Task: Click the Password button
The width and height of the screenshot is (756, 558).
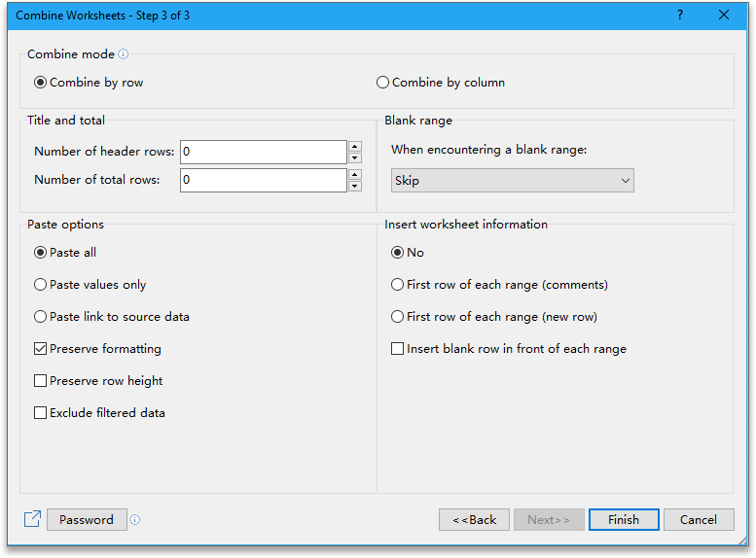Action: (x=87, y=519)
